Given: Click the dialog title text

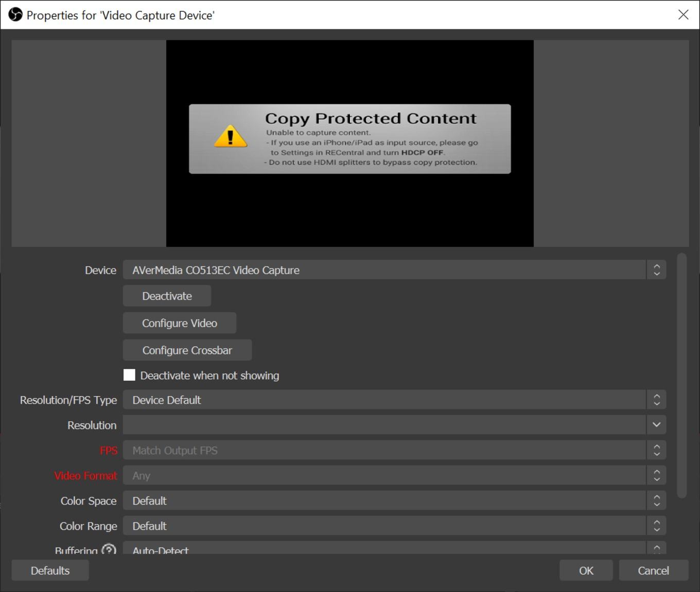Looking at the screenshot, I should click(x=120, y=15).
